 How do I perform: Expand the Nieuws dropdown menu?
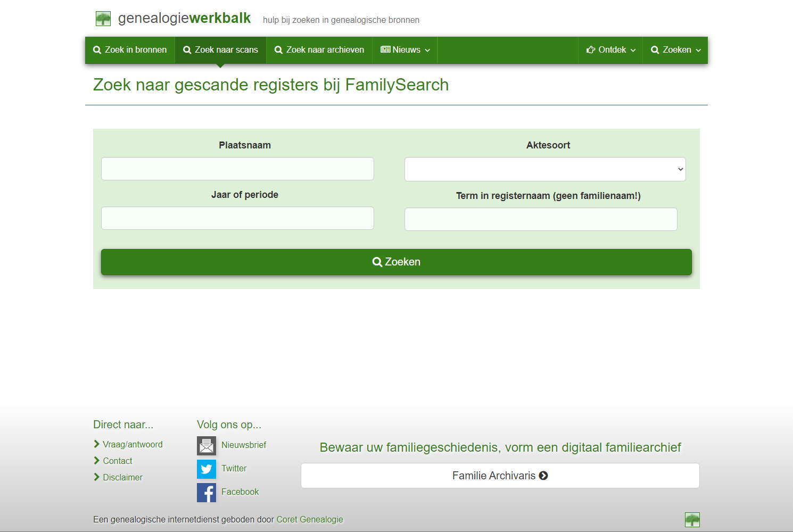(x=405, y=50)
